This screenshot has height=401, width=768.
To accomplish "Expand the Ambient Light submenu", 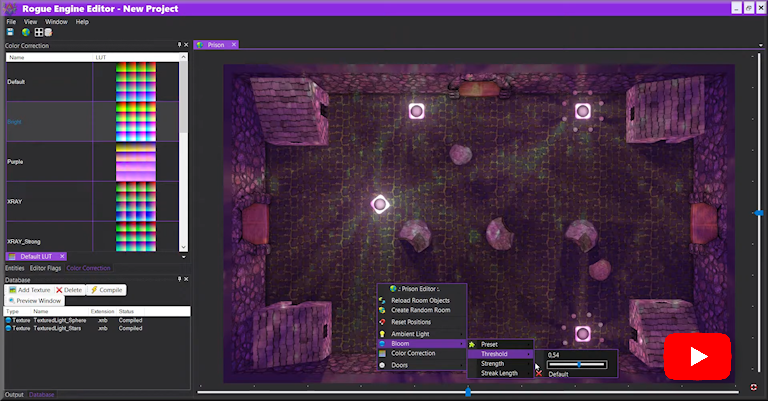I will pos(422,334).
